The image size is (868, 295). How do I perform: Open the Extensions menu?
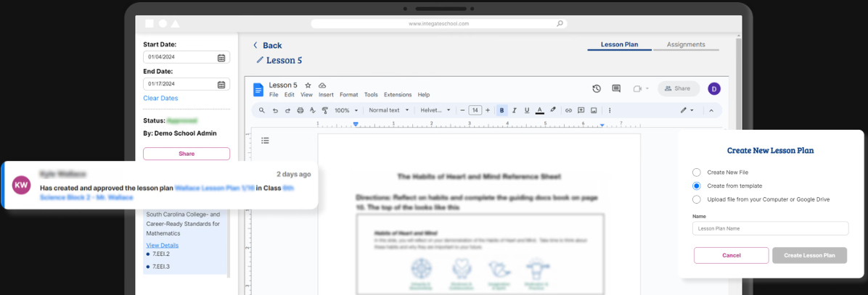coord(398,94)
